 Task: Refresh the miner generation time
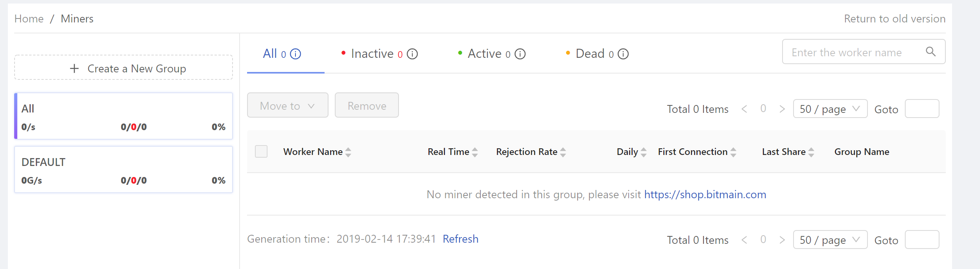460,239
